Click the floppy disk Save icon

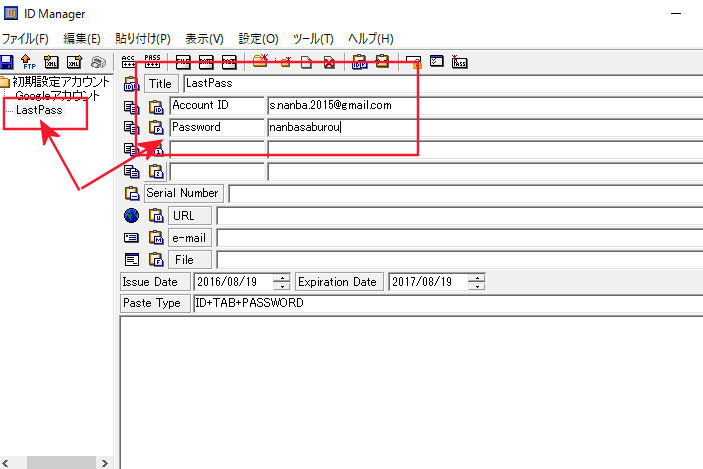pos(7,62)
